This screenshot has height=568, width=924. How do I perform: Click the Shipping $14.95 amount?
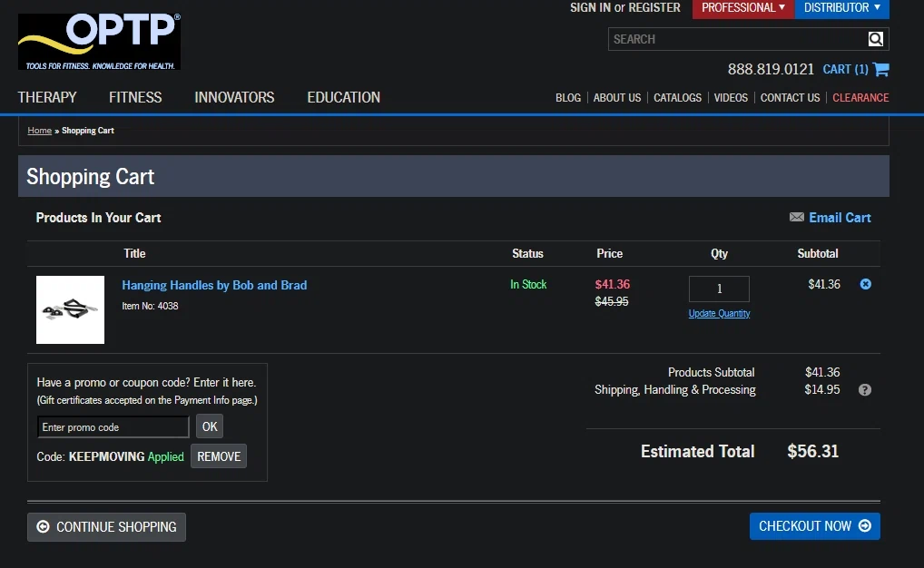click(x=822, y=389)
